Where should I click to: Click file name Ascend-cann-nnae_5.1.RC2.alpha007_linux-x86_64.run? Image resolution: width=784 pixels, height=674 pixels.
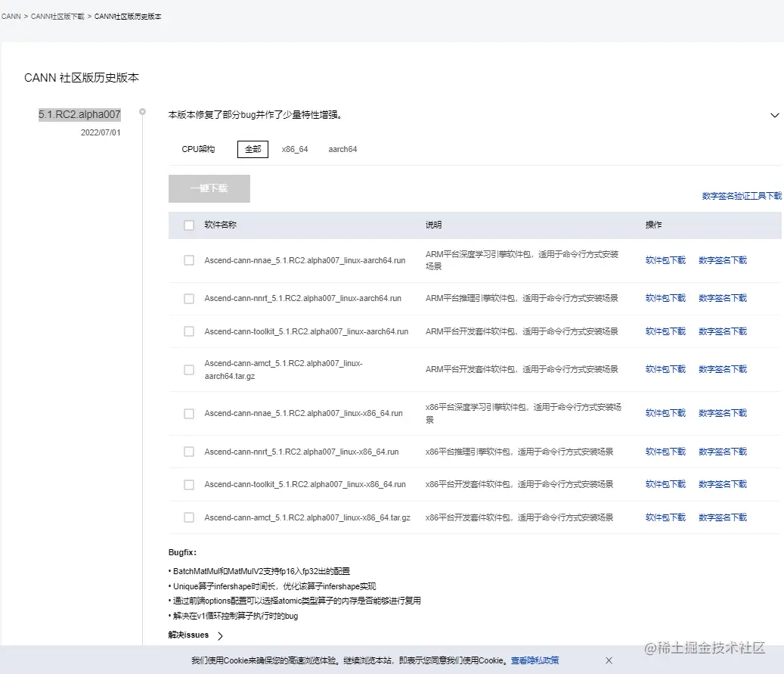coord(303,414)
